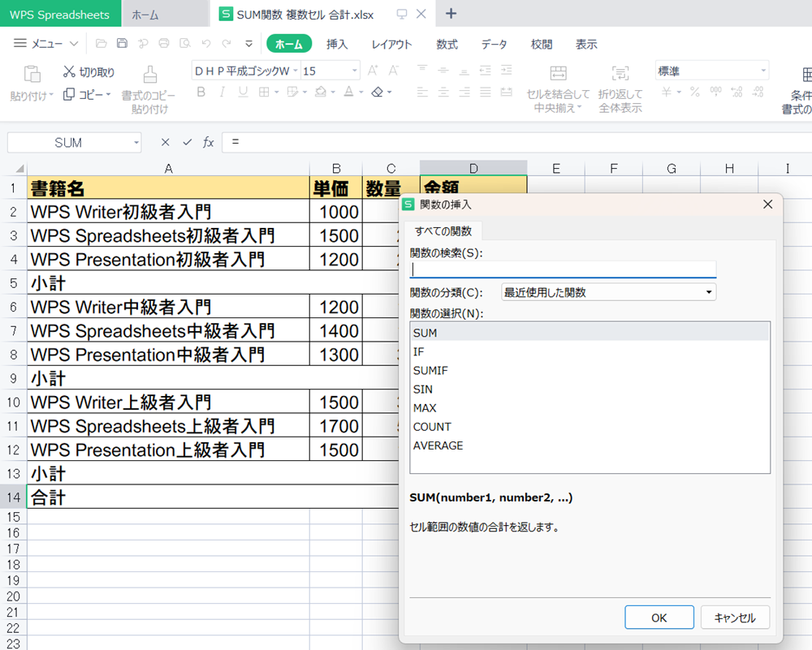Click the fx insert function icon
812x650 pixels.
click(x=208, y=142)
